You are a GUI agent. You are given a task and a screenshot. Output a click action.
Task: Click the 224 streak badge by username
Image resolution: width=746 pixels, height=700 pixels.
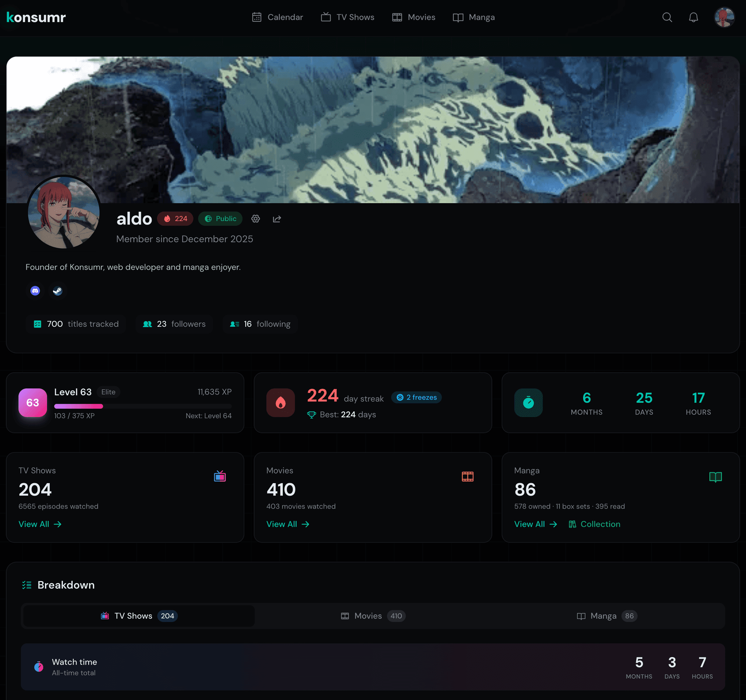(175, 219)
